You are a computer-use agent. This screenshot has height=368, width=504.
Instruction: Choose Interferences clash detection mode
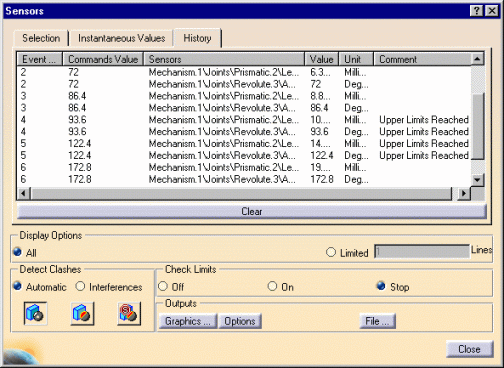pos(80,286)
